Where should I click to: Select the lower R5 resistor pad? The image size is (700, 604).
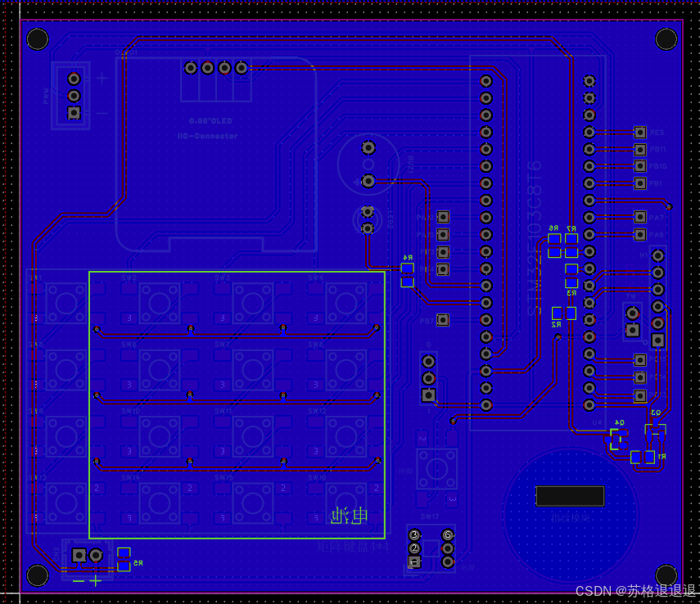pyautogui.click(x=124, y=566)
